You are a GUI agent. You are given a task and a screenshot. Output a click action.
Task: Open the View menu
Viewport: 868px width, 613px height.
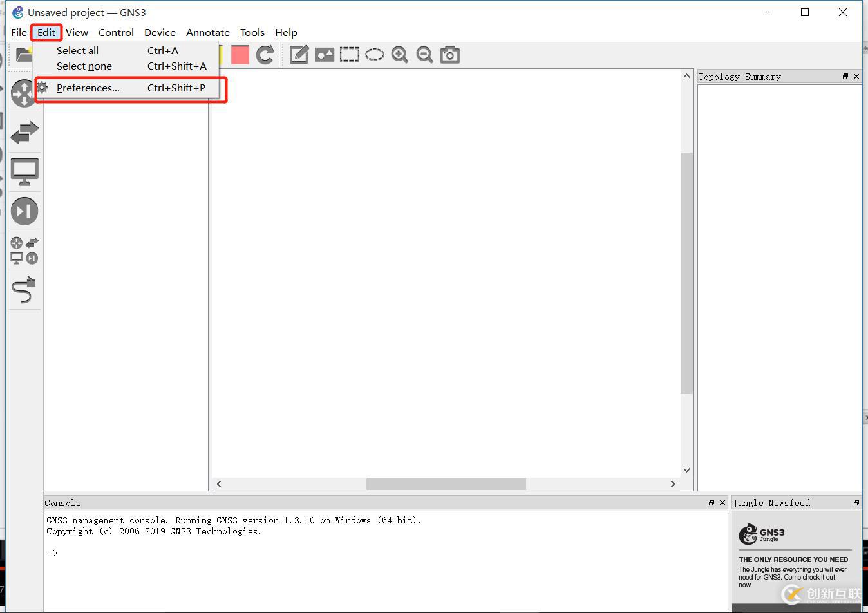(77, 32)
